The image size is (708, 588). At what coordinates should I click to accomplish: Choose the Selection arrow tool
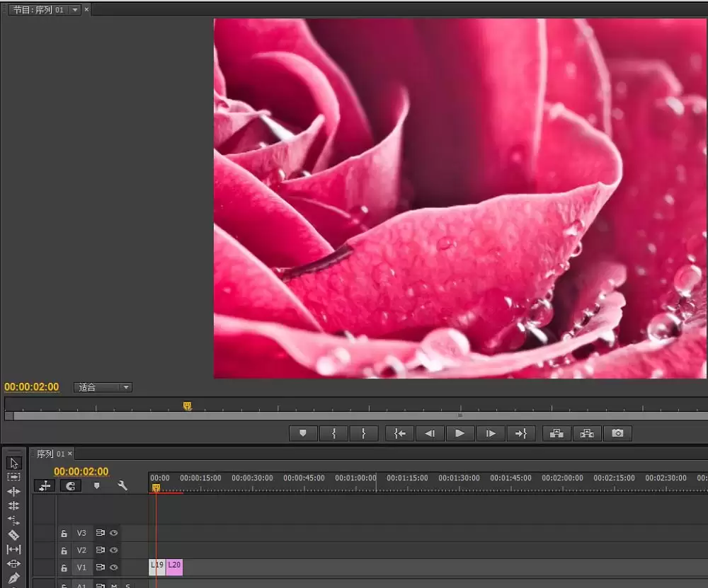(13, 463)
